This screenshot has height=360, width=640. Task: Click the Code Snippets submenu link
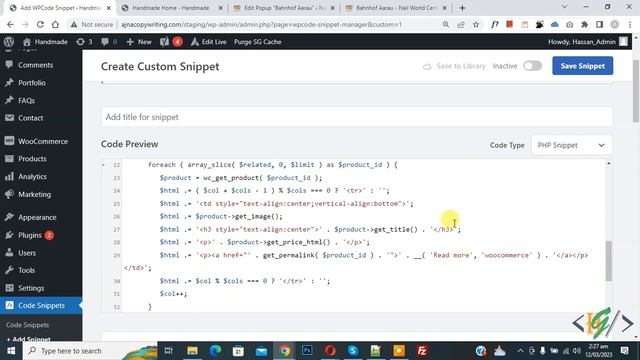click(27, 325)
